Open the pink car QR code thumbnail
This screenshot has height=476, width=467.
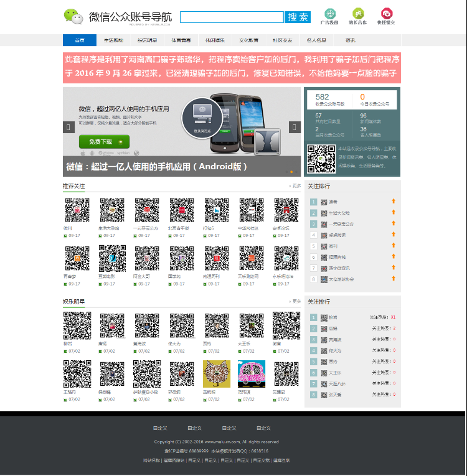click(252, 374)
